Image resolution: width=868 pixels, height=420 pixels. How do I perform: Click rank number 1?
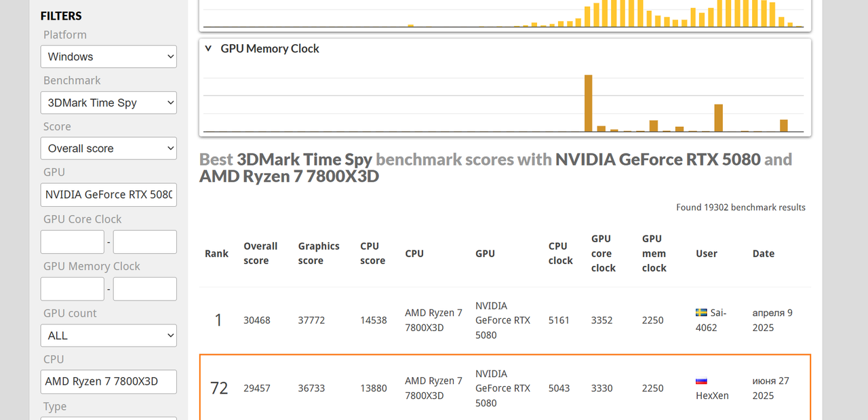click(218, 320)
